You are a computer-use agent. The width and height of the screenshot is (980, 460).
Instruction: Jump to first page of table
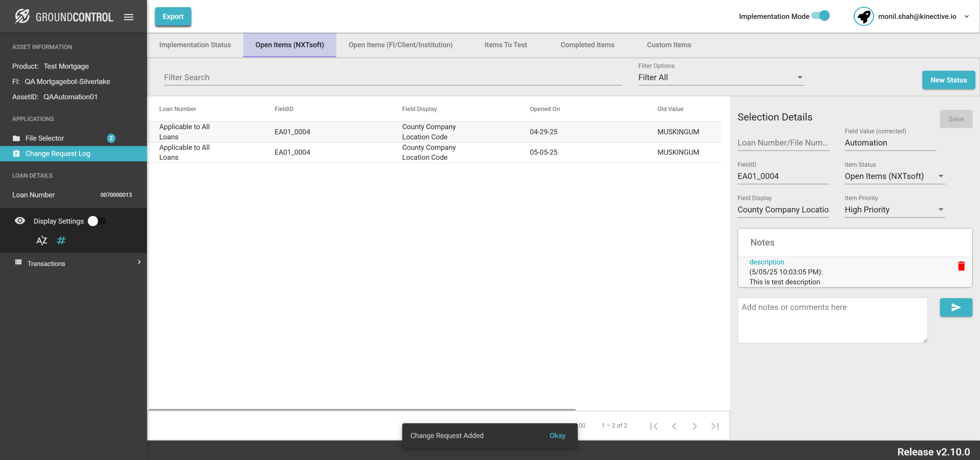[654, 426]
